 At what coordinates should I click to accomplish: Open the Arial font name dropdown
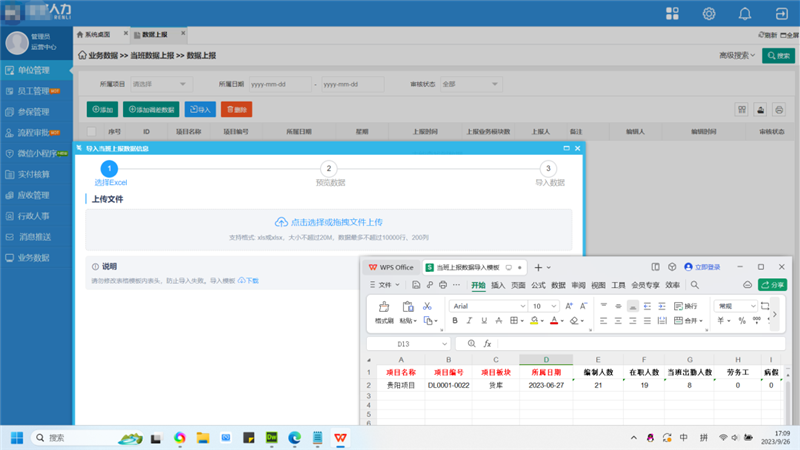(x=487, y=306)
